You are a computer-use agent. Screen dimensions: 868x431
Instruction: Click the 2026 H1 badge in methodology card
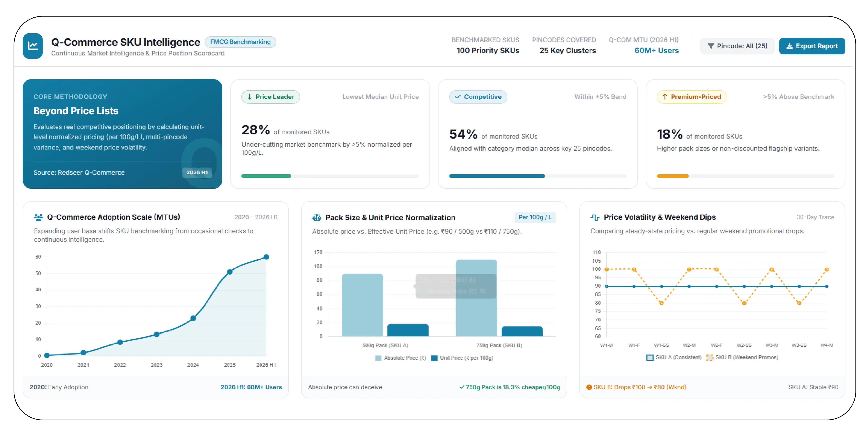point(197,172)
